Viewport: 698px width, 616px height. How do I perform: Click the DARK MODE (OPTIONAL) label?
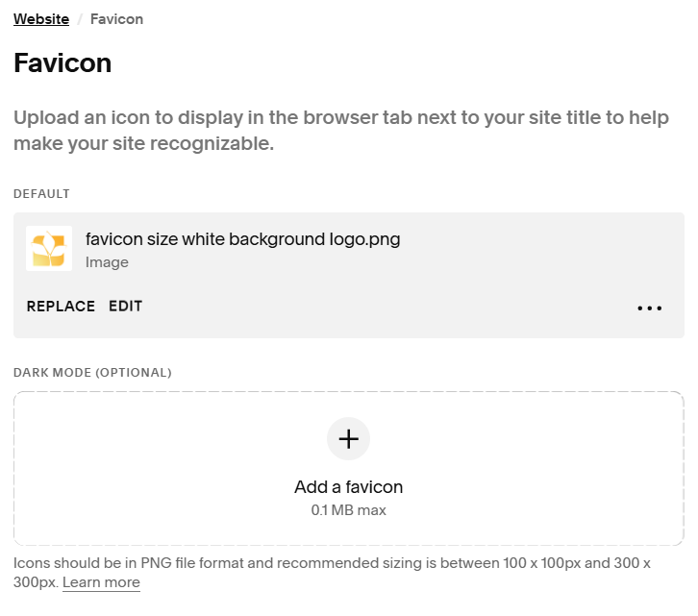click(92, 372)
